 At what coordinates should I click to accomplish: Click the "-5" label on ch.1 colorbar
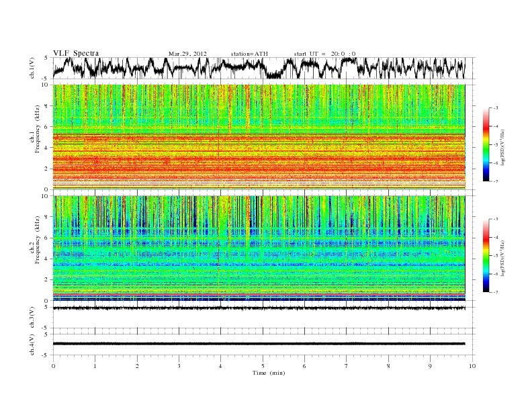coord(496,144)
